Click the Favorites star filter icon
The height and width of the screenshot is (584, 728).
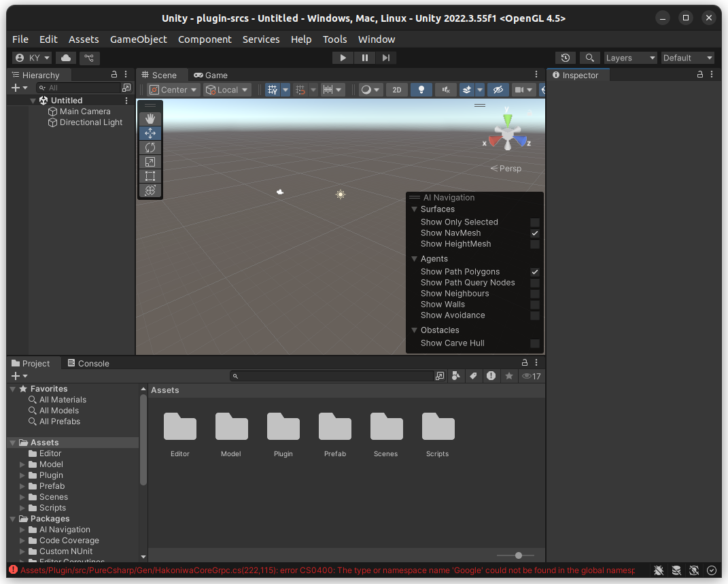pyautogui.click(x=509, y=376)
